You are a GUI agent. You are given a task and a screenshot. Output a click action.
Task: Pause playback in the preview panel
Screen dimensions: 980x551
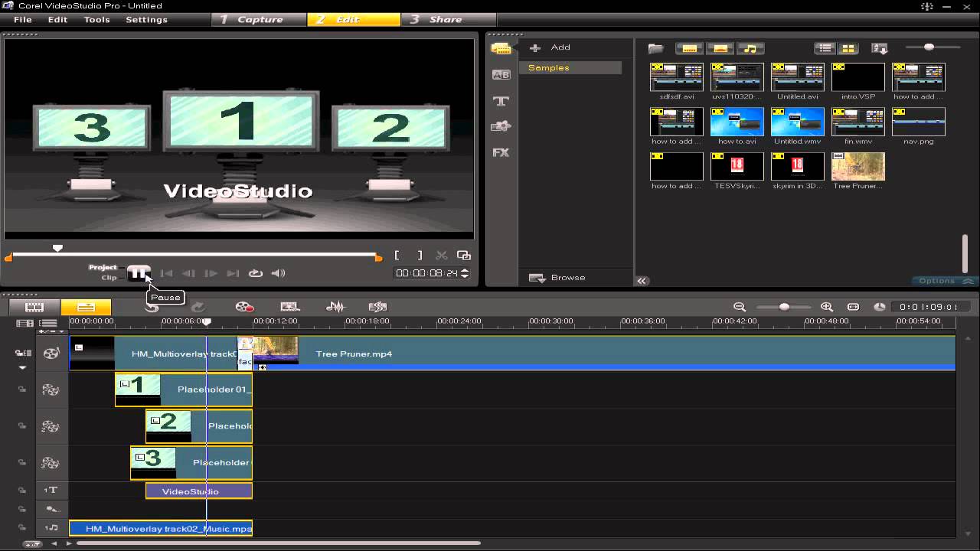[139, 272]
